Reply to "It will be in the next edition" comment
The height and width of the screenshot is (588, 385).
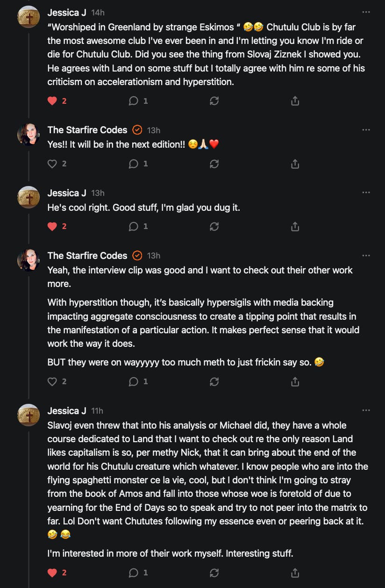134,164
